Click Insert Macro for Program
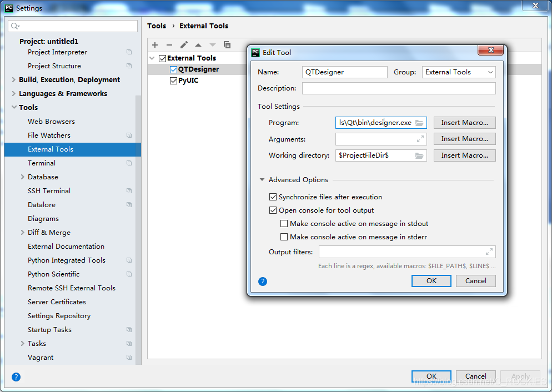Viewport: 552px width, 392px height. 464,123
